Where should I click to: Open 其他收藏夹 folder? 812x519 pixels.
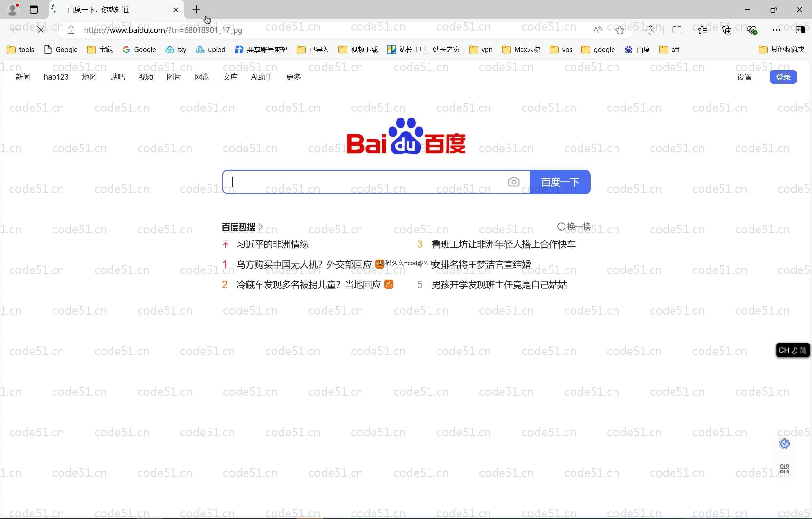(x=781, y=50)
